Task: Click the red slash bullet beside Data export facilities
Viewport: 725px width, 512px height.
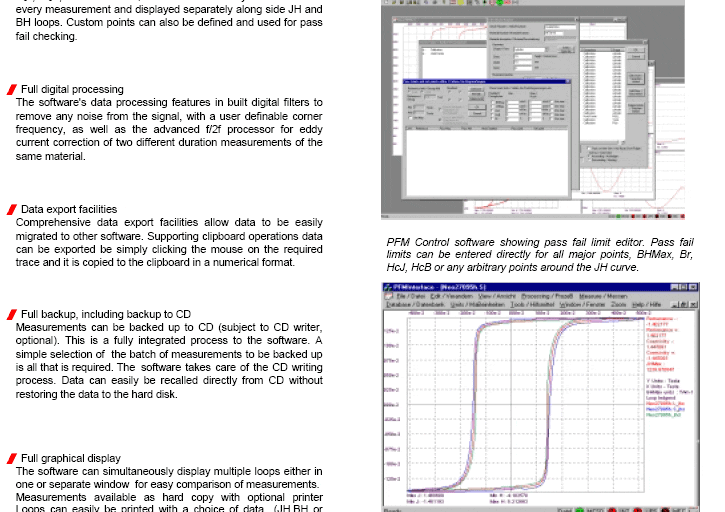Action: coord(12,210)
